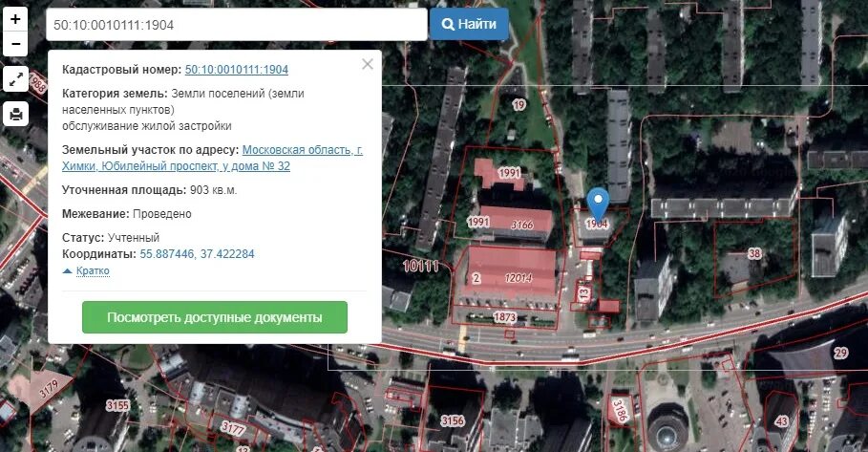Select parcel labeled 12014 on map
The height and width of the screenshot is (452, 868).
click(519, 278)
